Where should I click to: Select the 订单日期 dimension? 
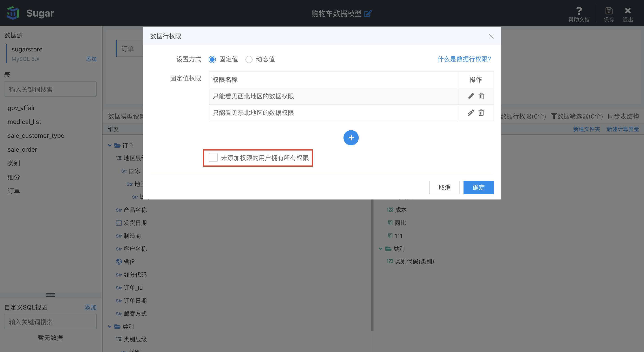[x=135, y=301]
